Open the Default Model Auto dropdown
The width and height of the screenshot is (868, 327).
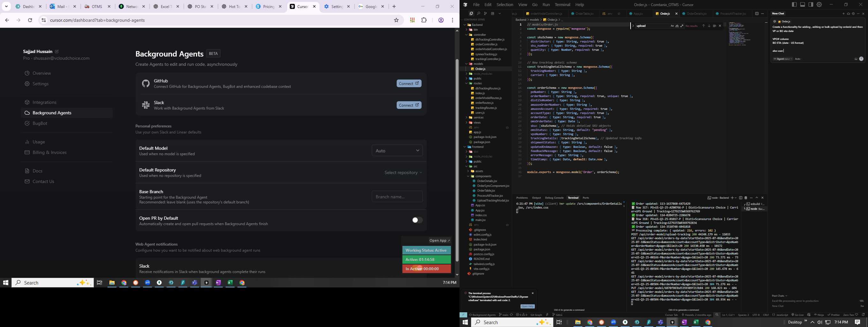(x=397, y=151)
